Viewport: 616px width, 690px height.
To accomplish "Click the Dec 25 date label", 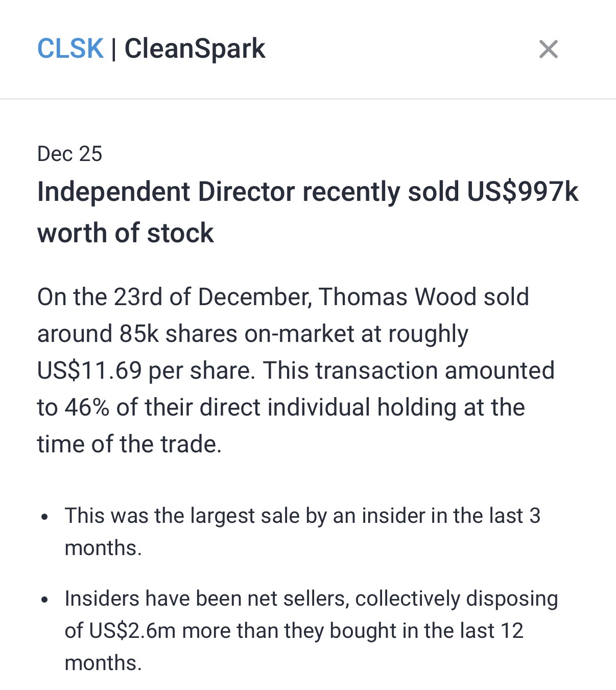I will pos(69,154).
